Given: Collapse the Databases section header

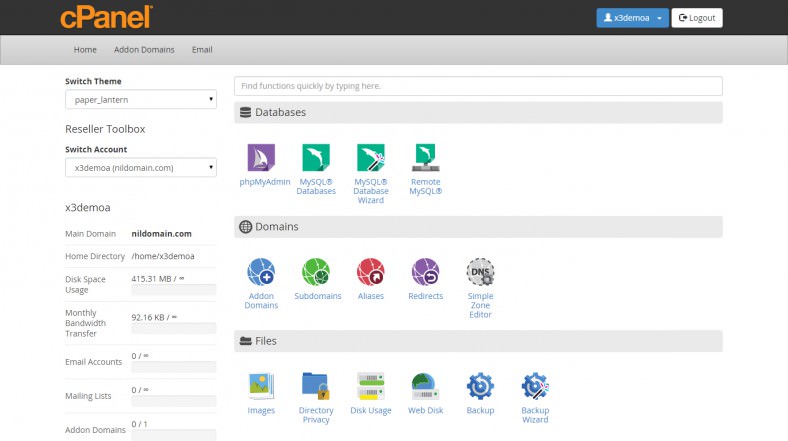Looking at the screenshot, I should [478, 113].
